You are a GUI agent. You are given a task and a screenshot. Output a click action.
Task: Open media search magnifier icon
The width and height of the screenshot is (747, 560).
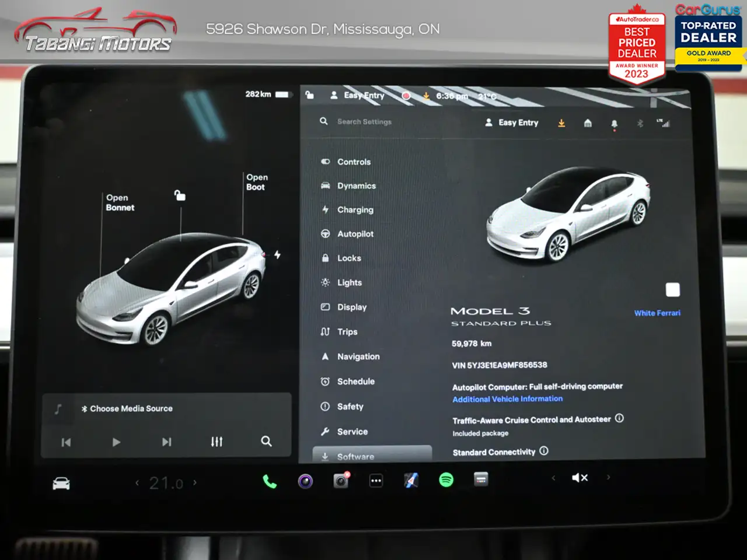pyautogui.click(x=266, y=442)
